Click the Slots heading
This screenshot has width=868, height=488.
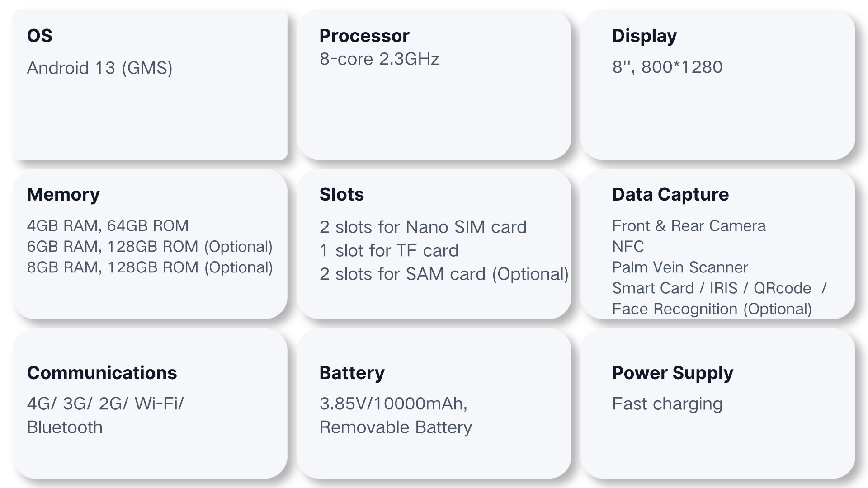341,194
